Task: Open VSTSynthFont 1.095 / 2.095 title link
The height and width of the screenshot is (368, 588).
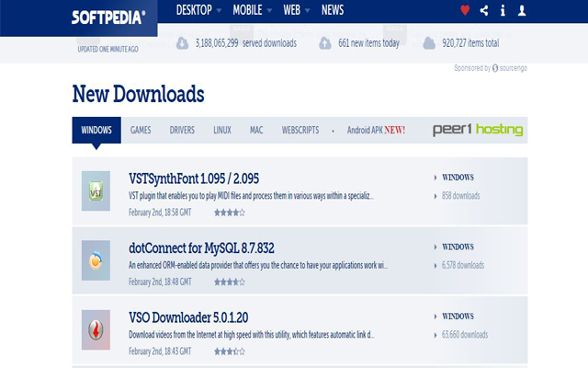Action: point(194,178)
